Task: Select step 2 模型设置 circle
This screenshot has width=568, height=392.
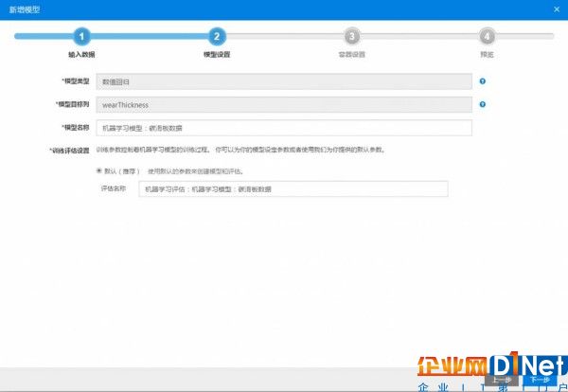Action: pyautogui.click(x=217, y=36)
